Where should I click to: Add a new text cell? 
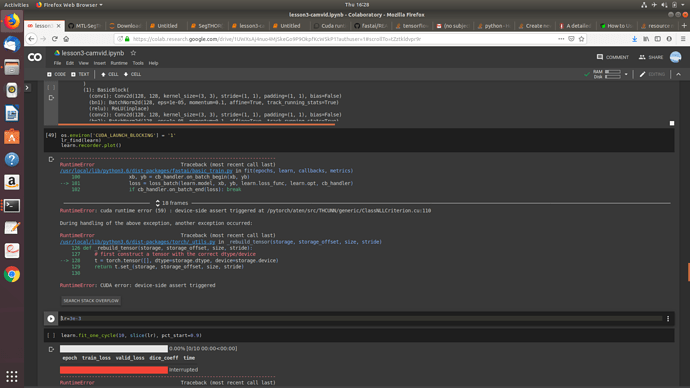tap(80, 74)
